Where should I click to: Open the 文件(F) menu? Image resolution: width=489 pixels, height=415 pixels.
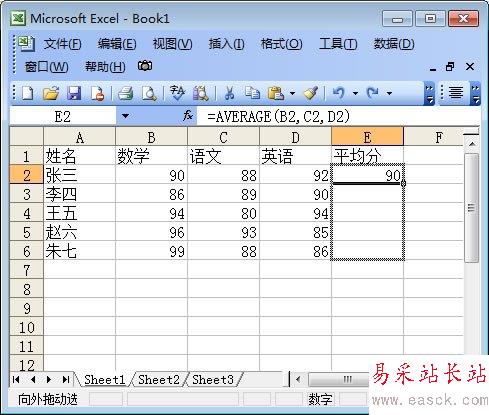pyautogui.click(x=62, y=44)
